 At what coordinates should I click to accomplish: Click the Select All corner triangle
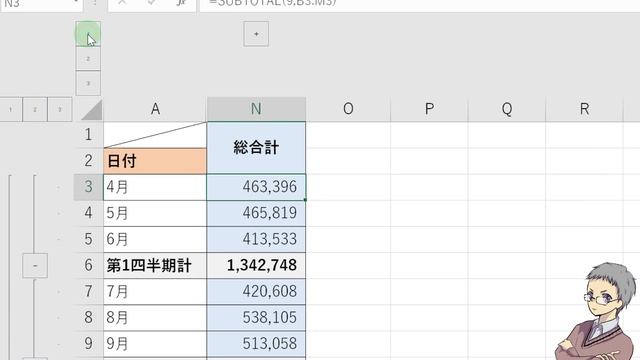pyautogui.click(x=91, y=110)
